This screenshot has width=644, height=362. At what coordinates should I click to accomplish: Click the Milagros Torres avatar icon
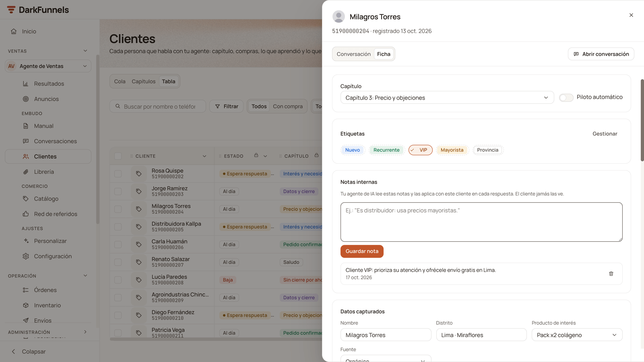[339, 16]
